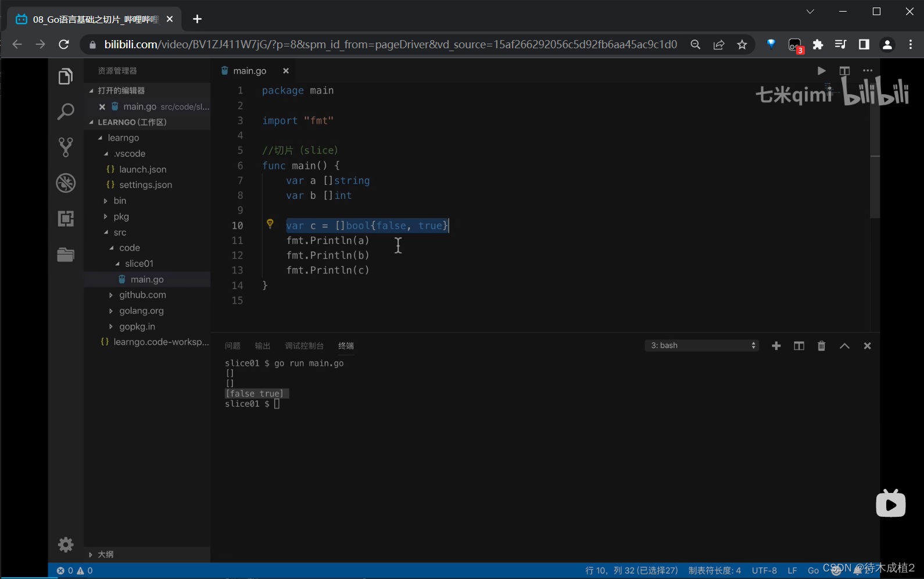The image size is (924, 579).
Task: Open the folder icon in activity bar
Action: tap(66, 255)
